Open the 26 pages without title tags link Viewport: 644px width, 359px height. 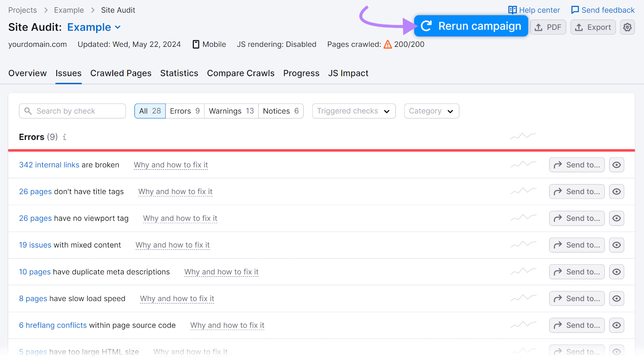35,192
